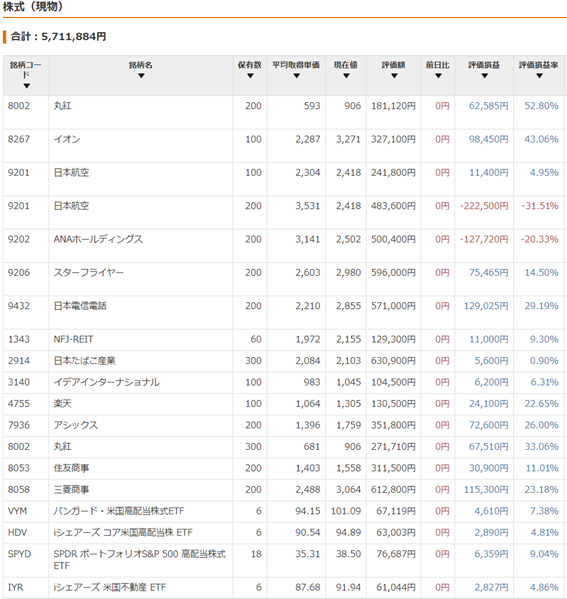The width and height of the screenshot is (567, 599).
Task: Click the 26.00% gain rate
Action: (x=541, y=425)
